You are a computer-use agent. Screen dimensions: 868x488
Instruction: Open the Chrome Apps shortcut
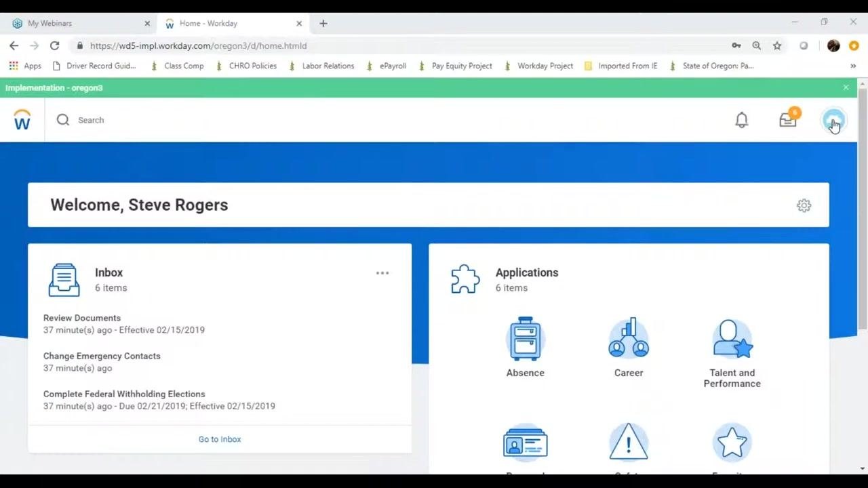pyautogui.click(x=25, y=66)
